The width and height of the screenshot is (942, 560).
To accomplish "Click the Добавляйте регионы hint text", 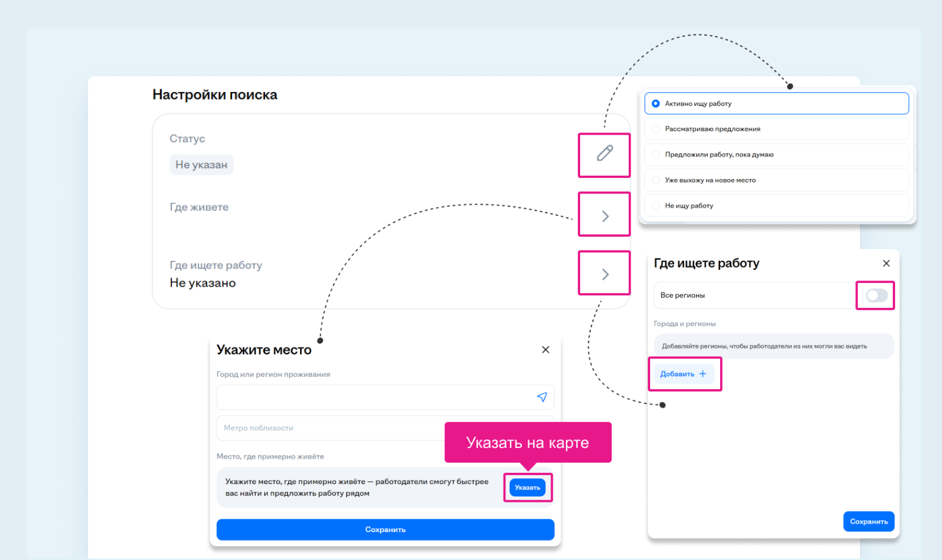I will point(764,346).
